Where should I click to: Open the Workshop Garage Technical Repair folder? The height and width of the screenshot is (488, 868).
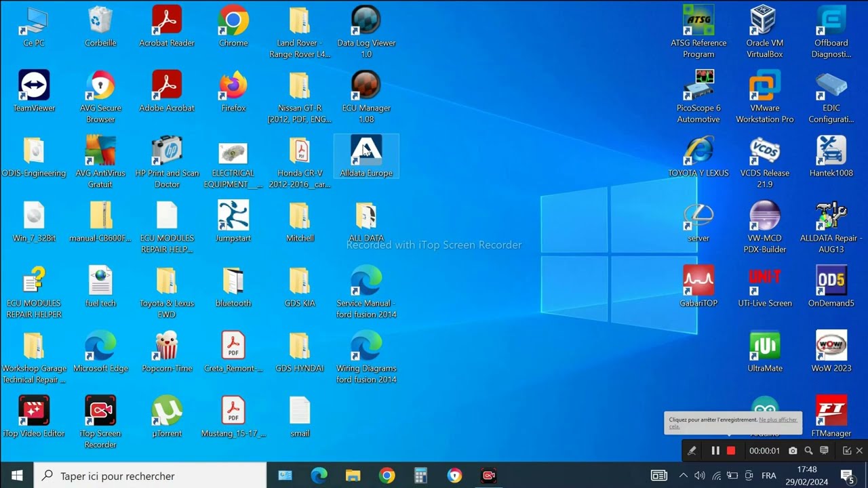tap(34, 357)
